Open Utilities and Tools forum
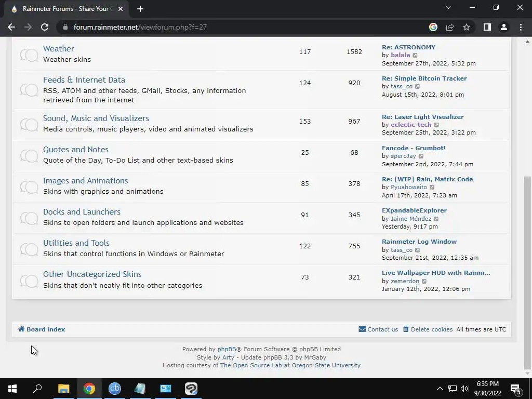 pos(76,243)
